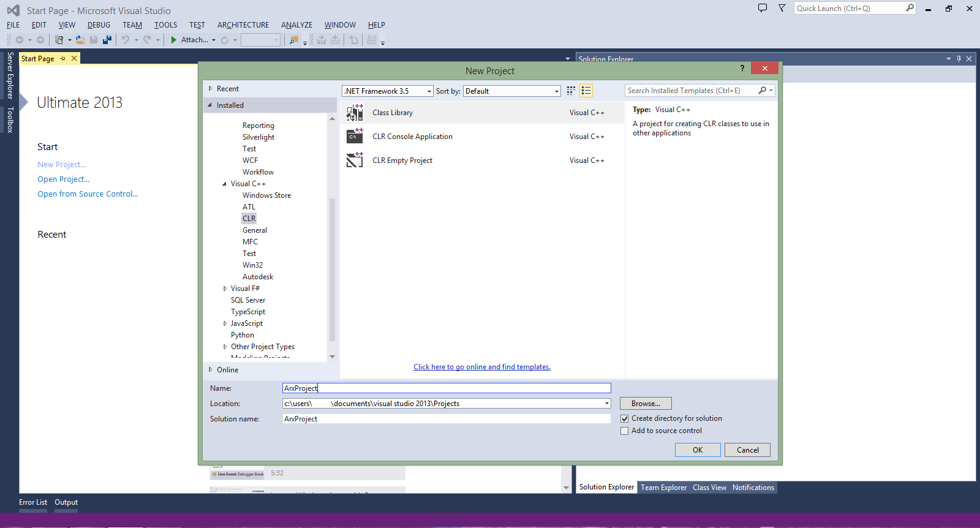This screenshot has width=980, height=528.
Task: Click the feedback speech bubble icon
Action: (763, 8)
